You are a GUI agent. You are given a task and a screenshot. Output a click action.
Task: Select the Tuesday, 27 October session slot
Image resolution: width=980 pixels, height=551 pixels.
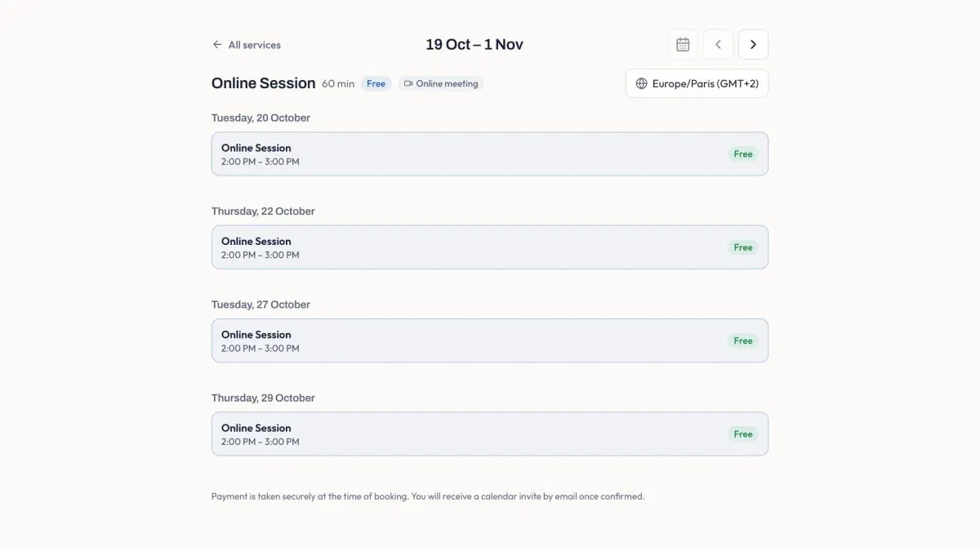click(490, 340)
